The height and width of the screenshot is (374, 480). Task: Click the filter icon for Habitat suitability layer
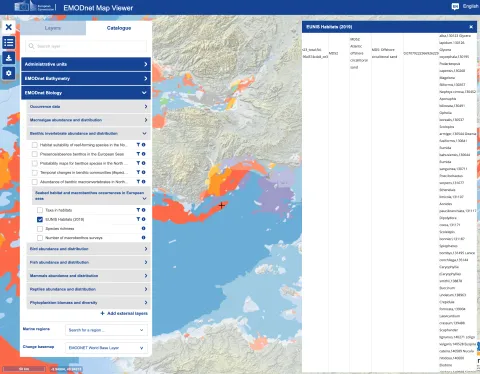click(138, 145)
